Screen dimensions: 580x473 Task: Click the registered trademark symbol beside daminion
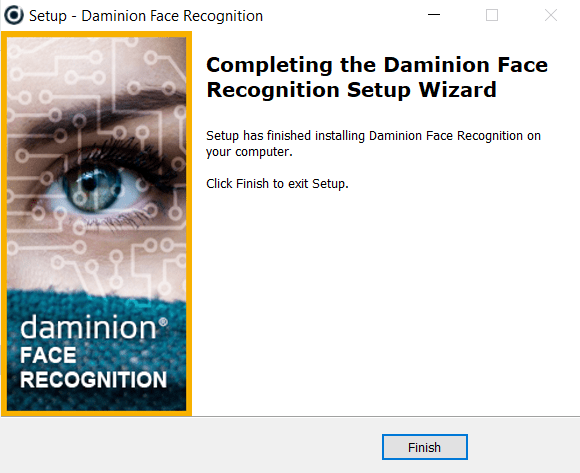163,322
